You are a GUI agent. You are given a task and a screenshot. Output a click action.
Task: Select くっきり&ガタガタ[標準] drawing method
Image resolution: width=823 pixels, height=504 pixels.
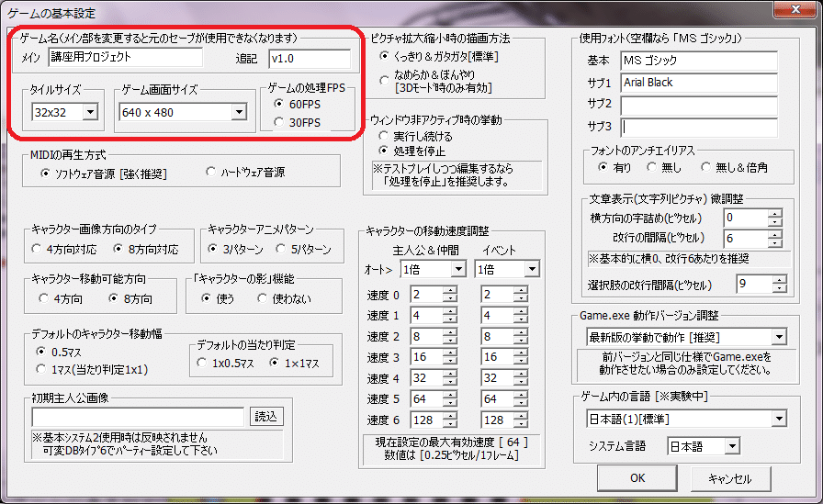point(385,56)
